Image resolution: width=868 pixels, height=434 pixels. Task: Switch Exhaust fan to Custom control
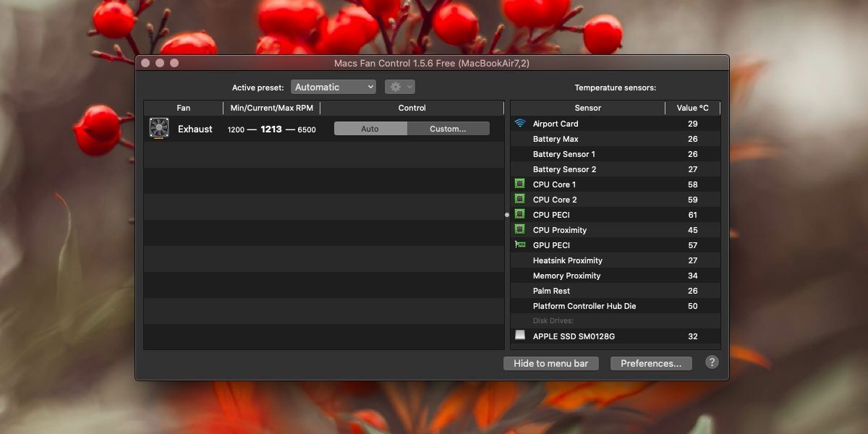click(448, 128)
